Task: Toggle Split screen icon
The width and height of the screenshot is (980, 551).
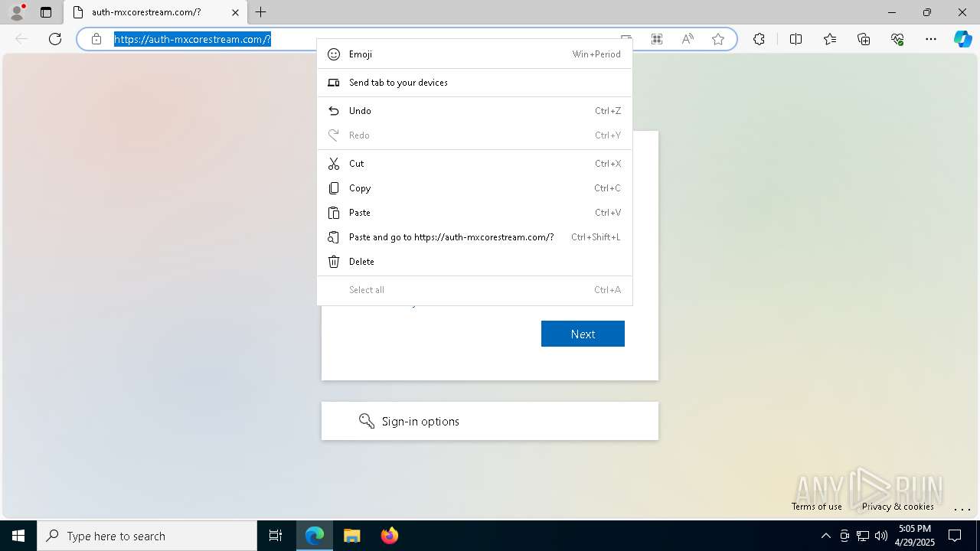Action: (795, 39)
